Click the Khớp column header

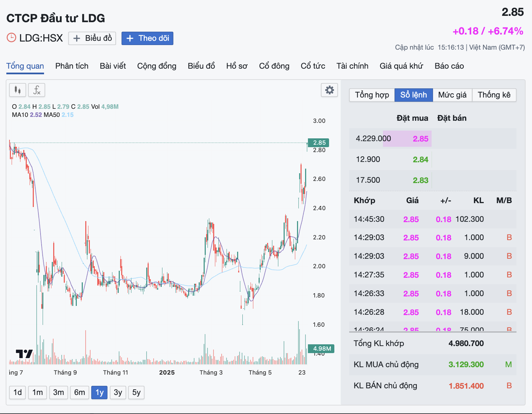(x=364, y=201)
